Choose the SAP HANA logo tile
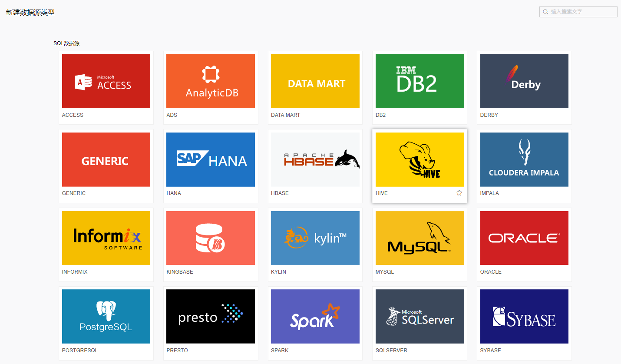Viewport: 621px width, 364px height. (211, 159)
